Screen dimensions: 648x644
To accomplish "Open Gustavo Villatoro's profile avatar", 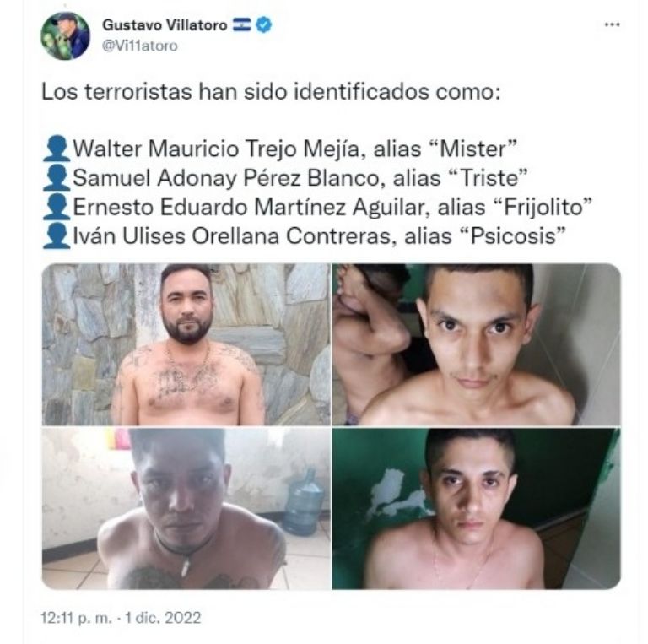I will (x=65, y=36).
